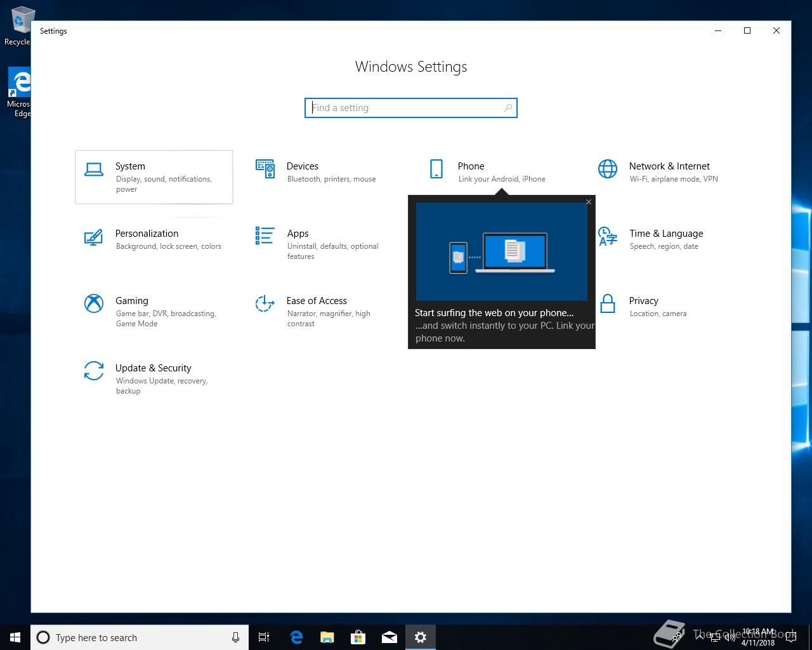The image size is (812, 650).
Task: Click 'Link your Android, iPhone' text
Action: (502, 179)
